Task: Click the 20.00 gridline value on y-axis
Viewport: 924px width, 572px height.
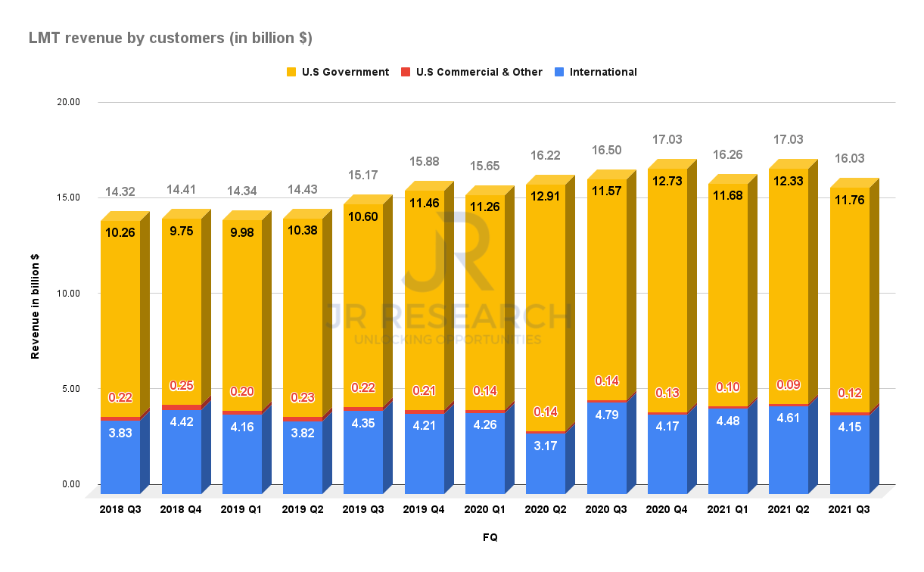Action: [x=67, y=101]
